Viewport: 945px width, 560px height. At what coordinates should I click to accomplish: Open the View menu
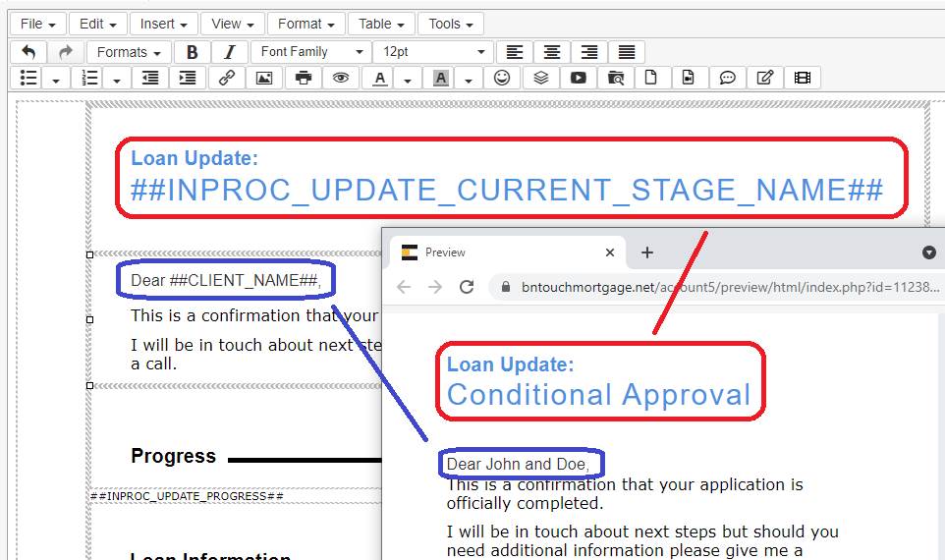click(232, 24)
